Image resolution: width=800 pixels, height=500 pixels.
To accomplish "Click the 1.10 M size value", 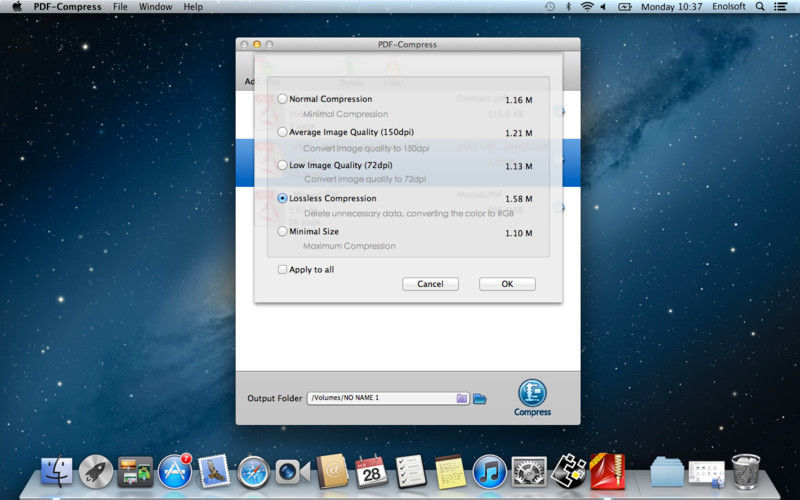I will coord(518,233).
